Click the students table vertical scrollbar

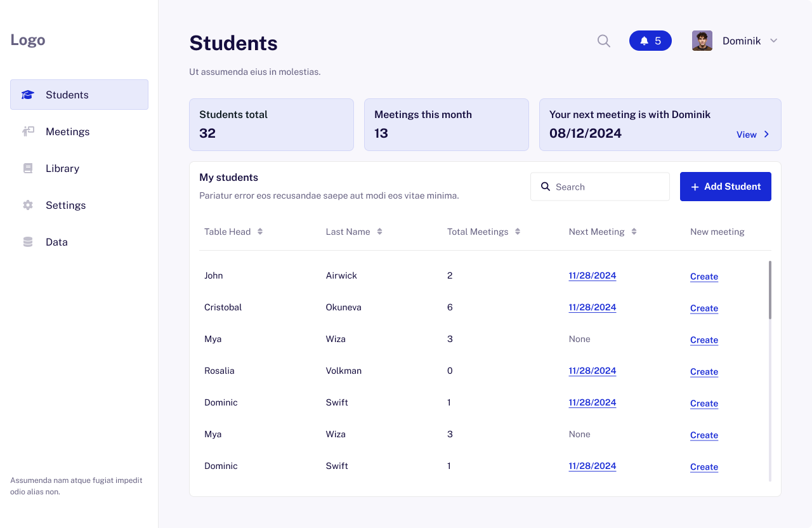tap(770, 289)
